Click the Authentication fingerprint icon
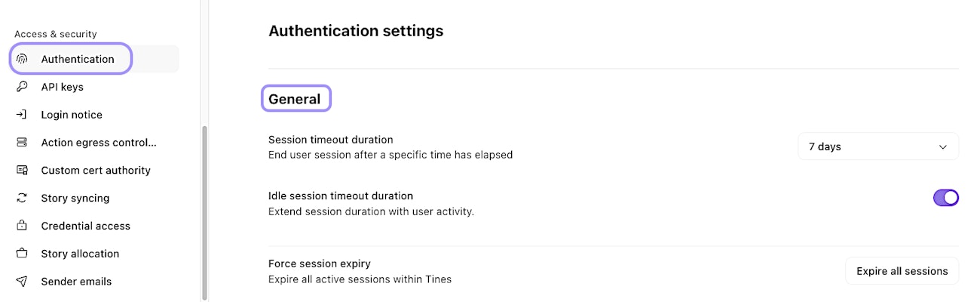 pos(23,59)
